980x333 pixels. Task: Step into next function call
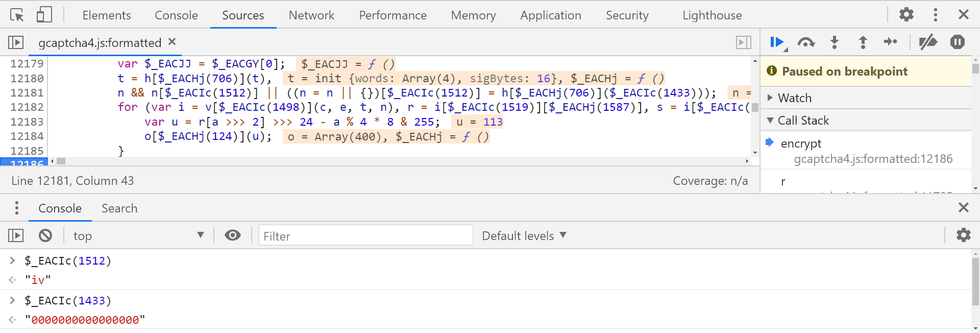pos(835,42)
